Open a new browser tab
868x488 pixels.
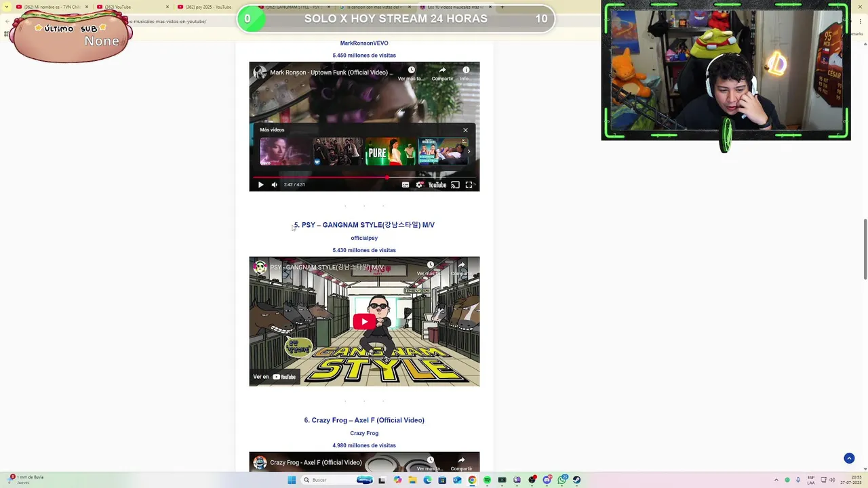click(502, 7)
